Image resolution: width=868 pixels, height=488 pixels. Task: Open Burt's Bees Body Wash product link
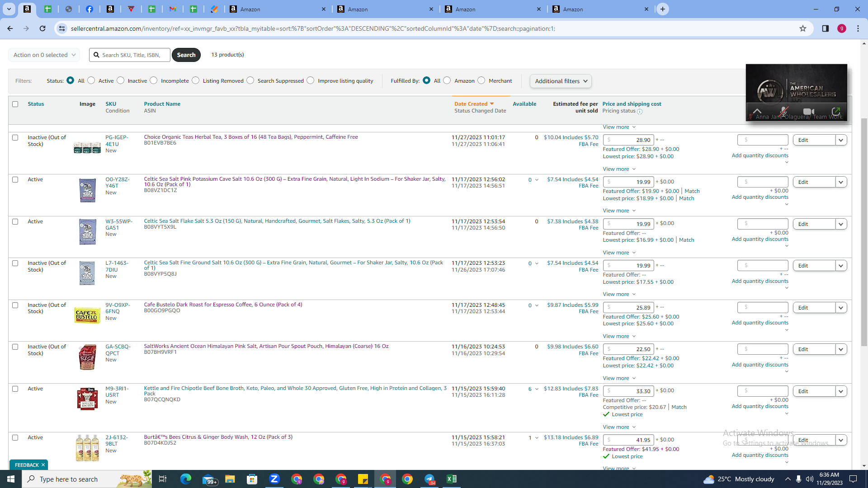click(x=218, y=437)
